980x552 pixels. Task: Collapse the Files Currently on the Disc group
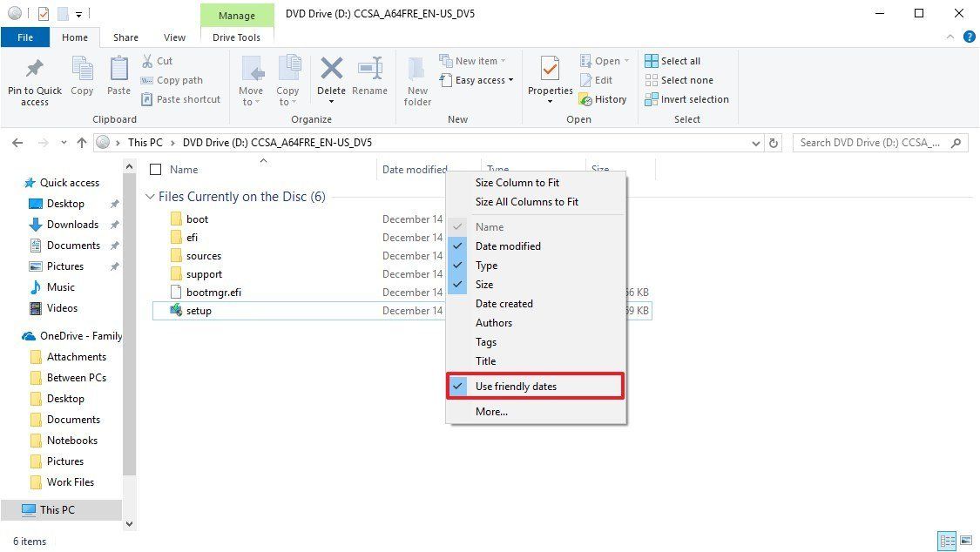click(x=150, y=197)
